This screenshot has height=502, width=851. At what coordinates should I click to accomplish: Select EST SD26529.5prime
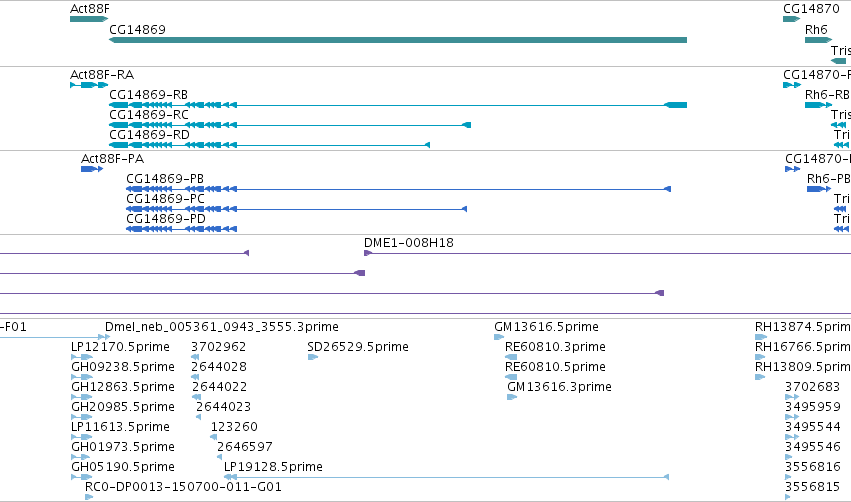(x=358, y=347)
